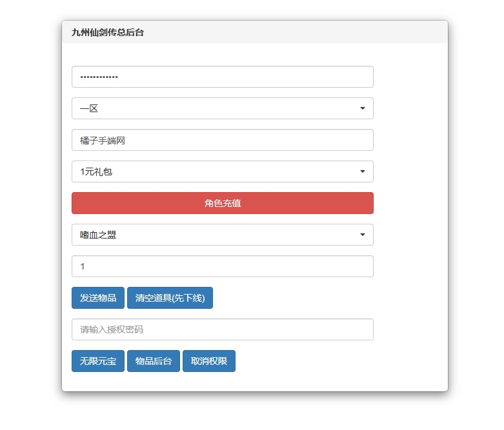The height and width of the screenshot is (430, 504).
Task: Click the 橘子手端网 character name field
Action: coord(223,140)
